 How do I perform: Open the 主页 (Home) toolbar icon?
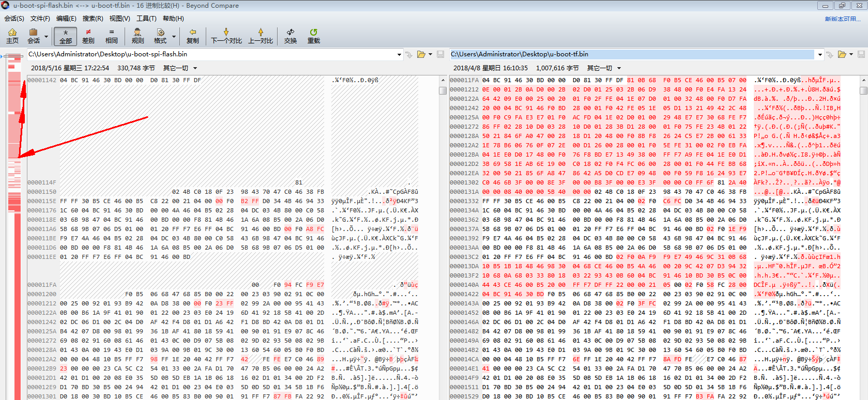click(x=12, y=36)
